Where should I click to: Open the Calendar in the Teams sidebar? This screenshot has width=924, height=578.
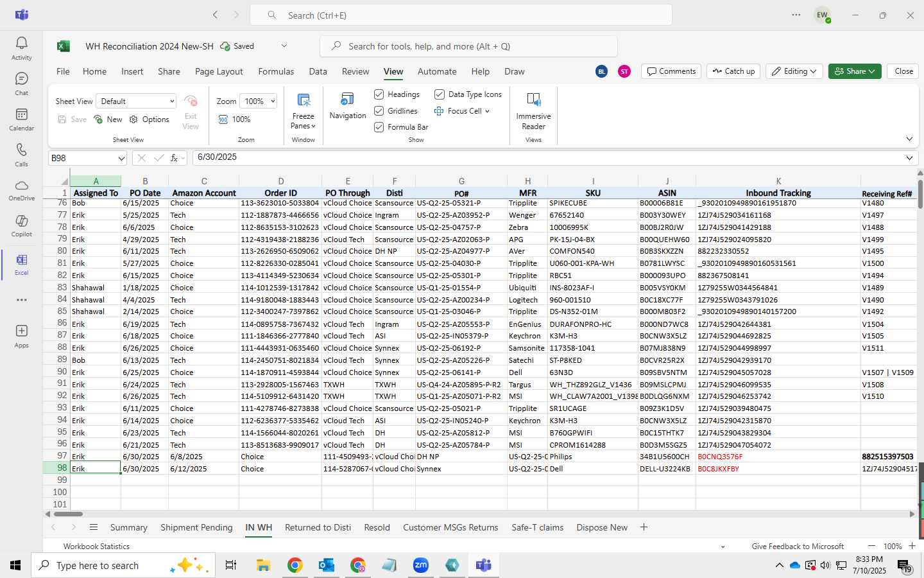[21, 119]
